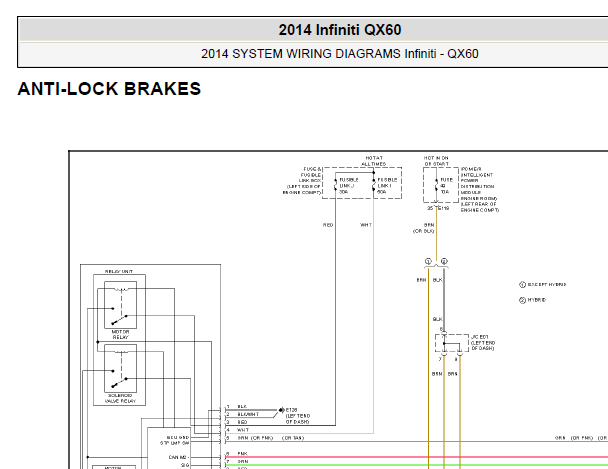Viewport: 608px width, 469px height.
Task: Click the 'RELAY UNIT' label
Action: coord(119,271)
